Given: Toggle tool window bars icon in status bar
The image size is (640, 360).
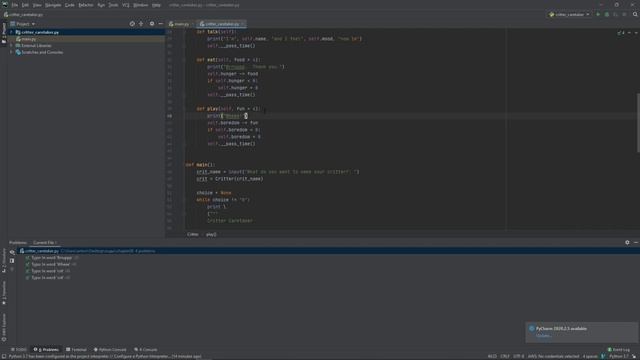Looking at the screenshot, I should tap(4, 356).
